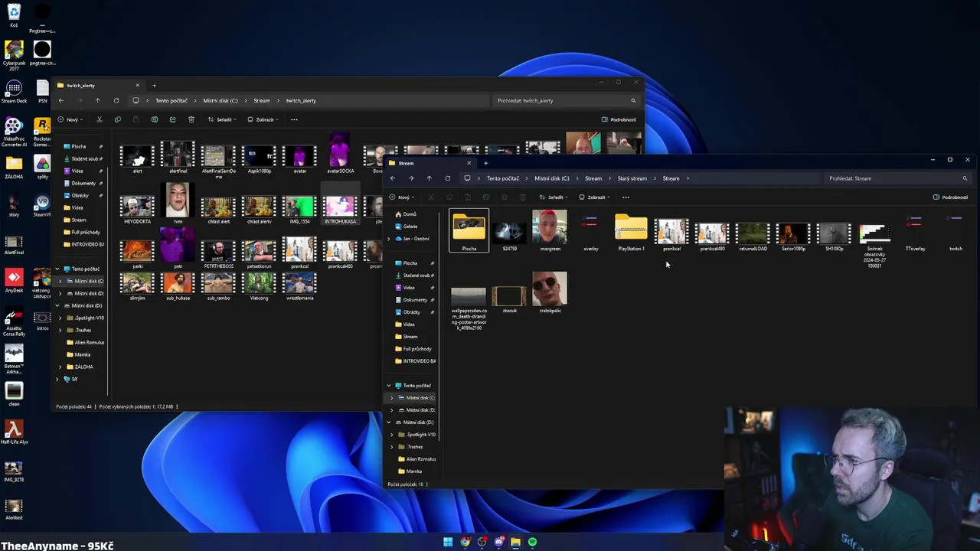Viewport: 980px width, 551px height.
Task: Open more options ellipsis in Stream toolbar
Action: click(626, 197)
